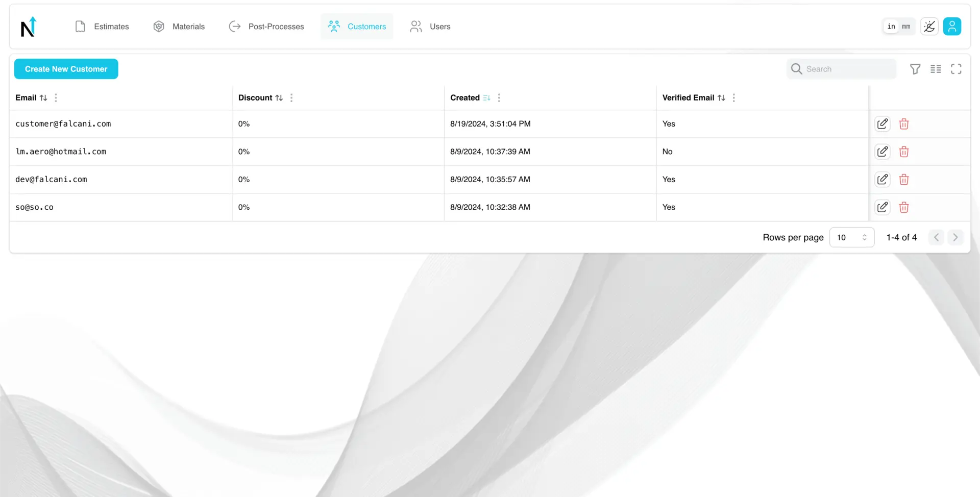Screen dimensions: 980x497
Task: Open the Email column options menu
Action: [56, 98]
